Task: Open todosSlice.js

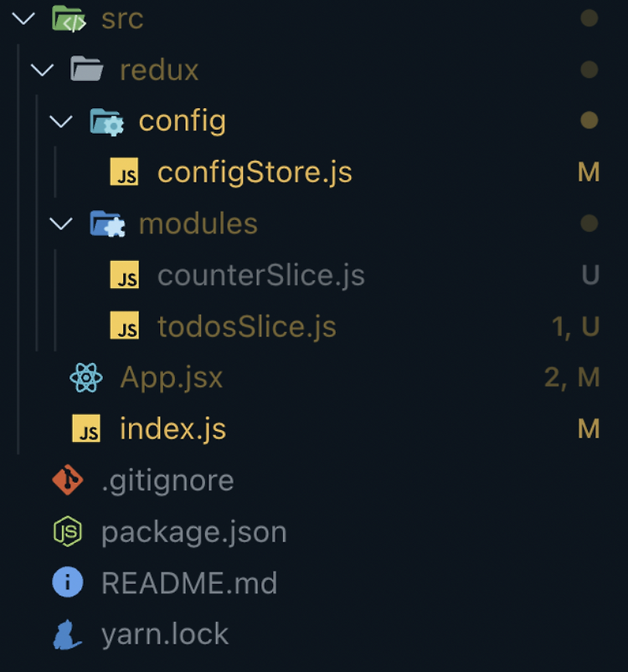Action: 245,326
